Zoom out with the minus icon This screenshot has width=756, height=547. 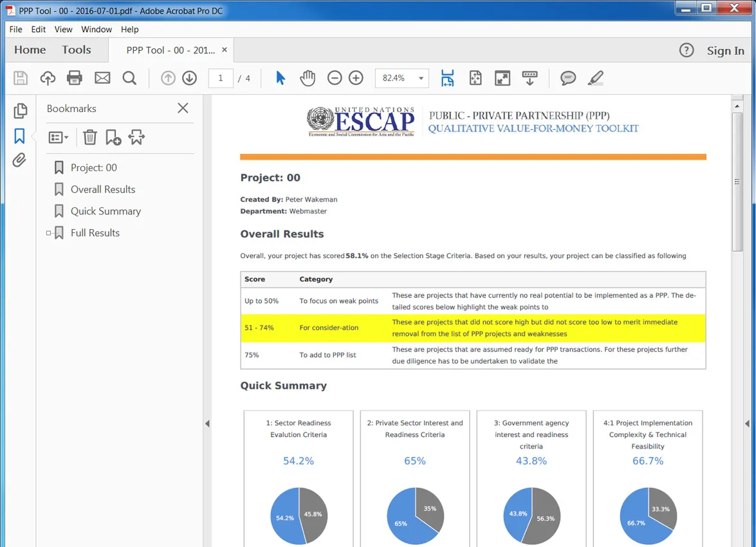click(334, 78)
